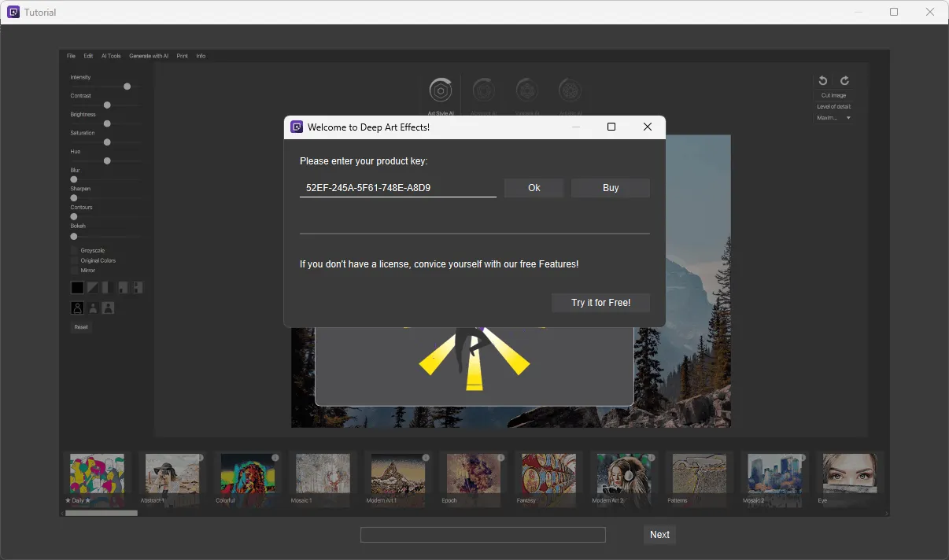Toggle the Original Colors checkbox
The height and width of the screenshot is (560, 949).
(75, 260)
